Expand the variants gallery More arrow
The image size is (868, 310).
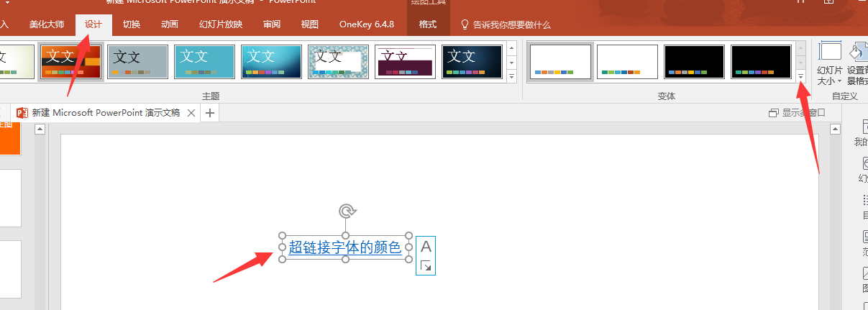[801, 76]
